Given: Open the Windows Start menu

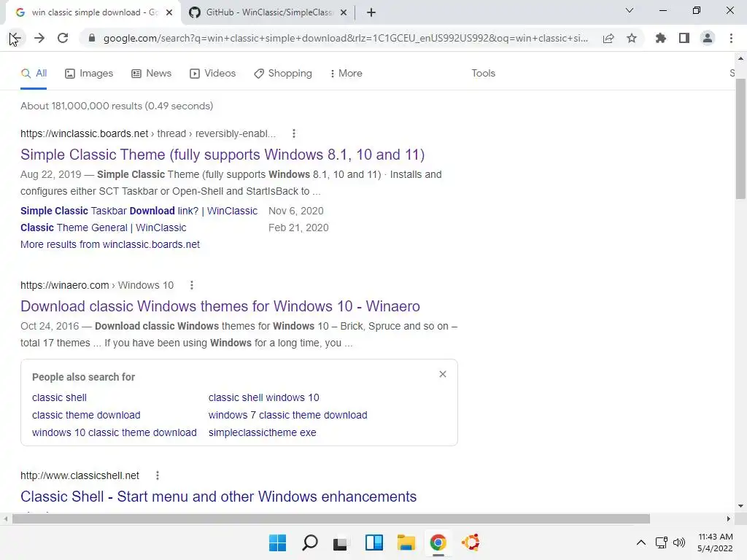Looking at the screenshot, I should point(278,542).
